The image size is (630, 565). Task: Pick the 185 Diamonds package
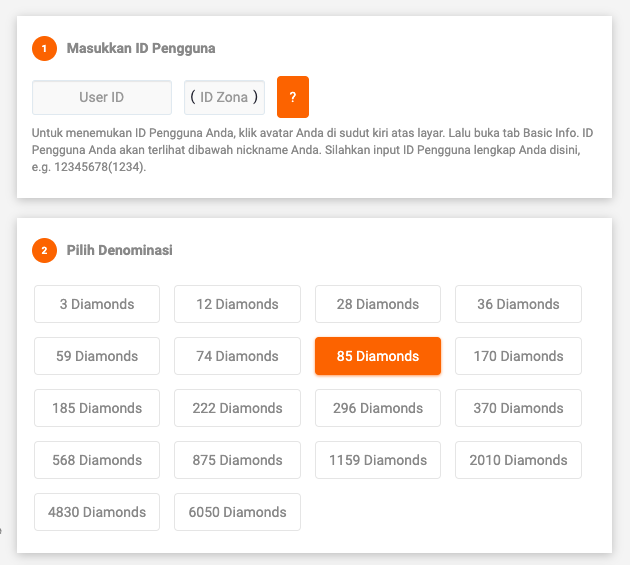(97, 408)
